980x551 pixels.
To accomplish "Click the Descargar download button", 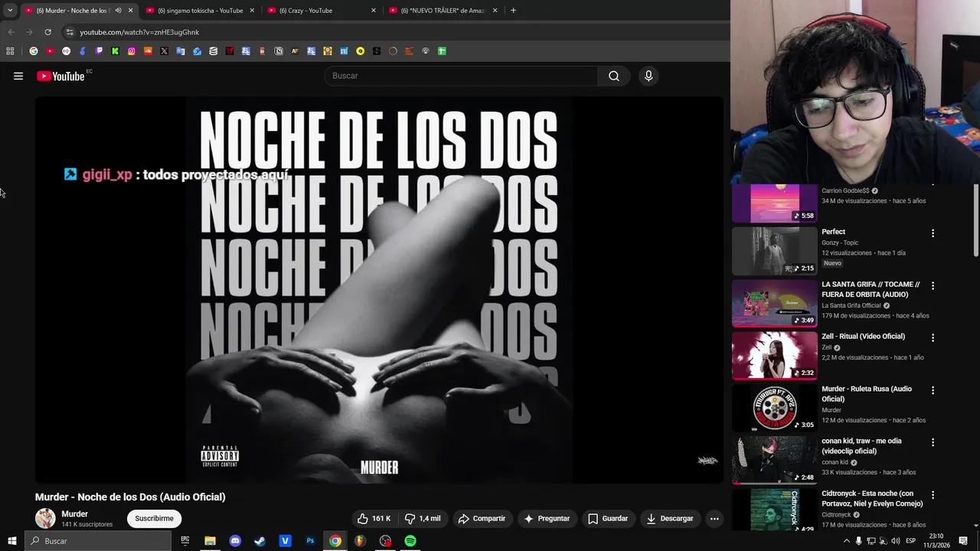I will tap(670, 518).
